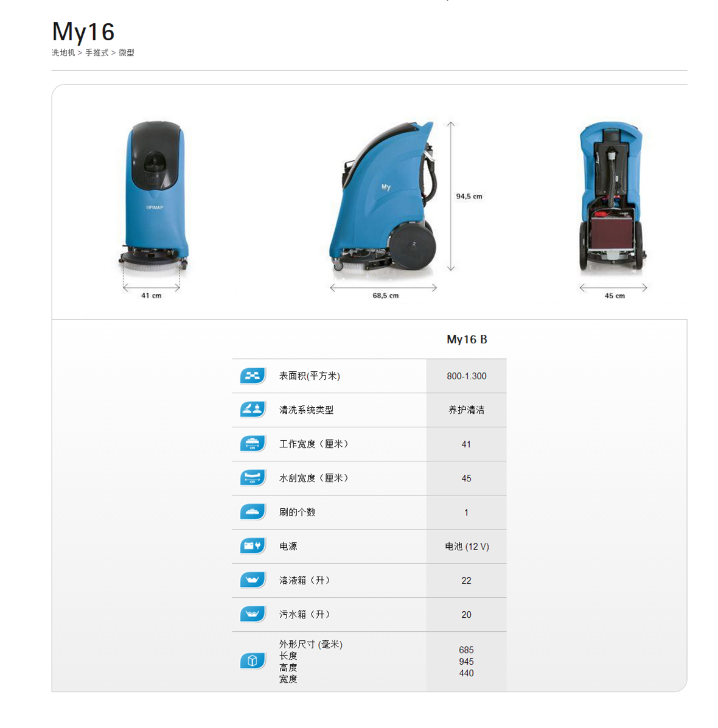Click the 刷的个数 row label
718x728 pixels.
[297, 512]
